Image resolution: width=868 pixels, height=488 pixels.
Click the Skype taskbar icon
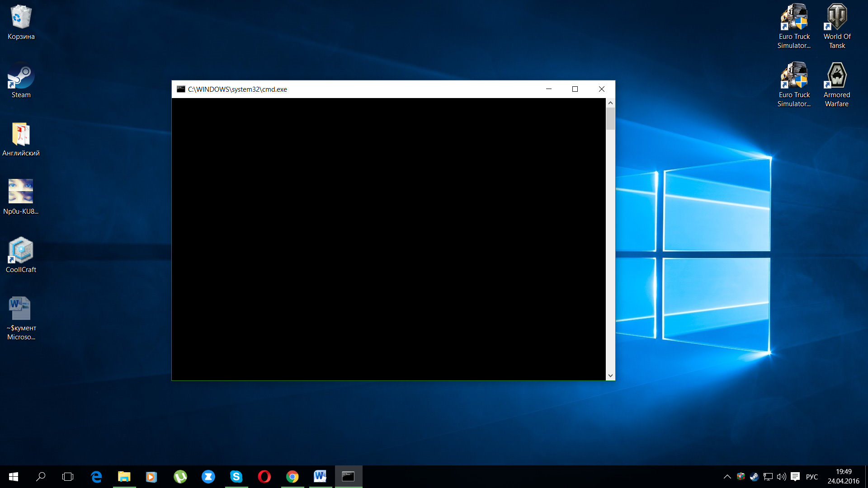pos(236,477)
